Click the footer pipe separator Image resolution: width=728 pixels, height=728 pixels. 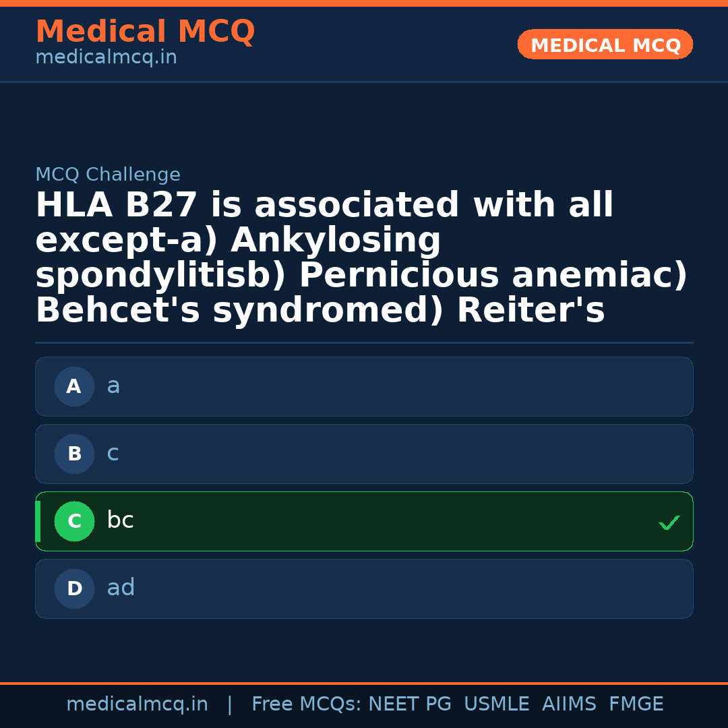tap(230, 704)
